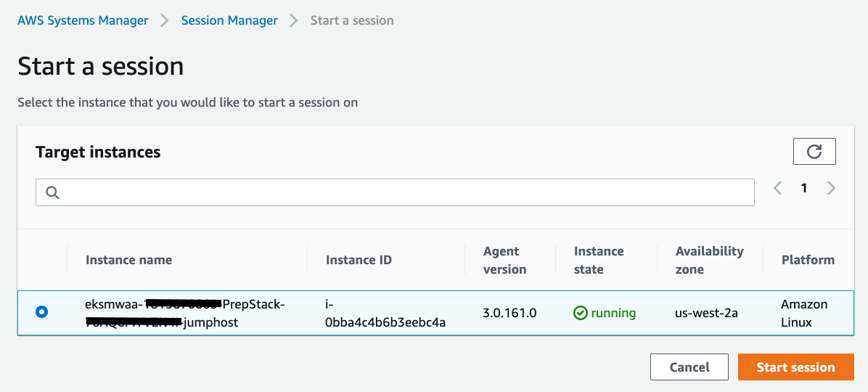Select page number 1 in pagination
The image size is (868, 392).
pyautogui.click(x=804, y=188)
